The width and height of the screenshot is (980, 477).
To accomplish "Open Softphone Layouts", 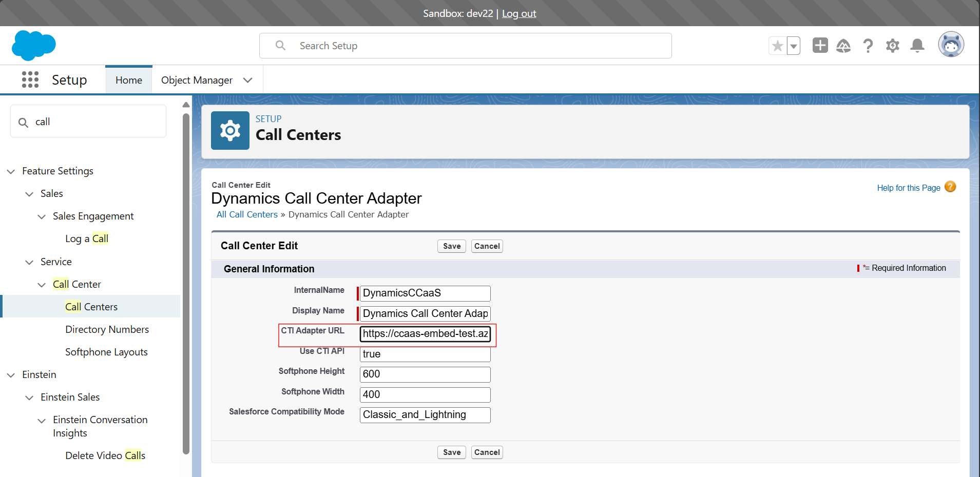I will 106,352.
